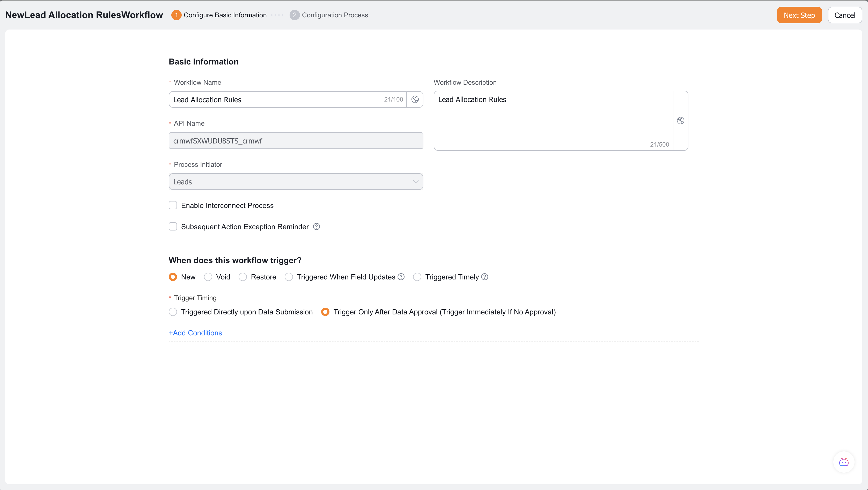Click the +Add Conditions link
The width and height of the screenshot is (868, 490).
[x=195, y=333]
